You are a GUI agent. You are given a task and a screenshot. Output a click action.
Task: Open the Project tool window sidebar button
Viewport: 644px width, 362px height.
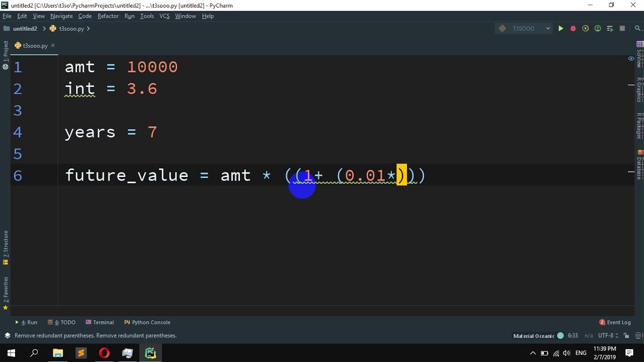point(6,55)
